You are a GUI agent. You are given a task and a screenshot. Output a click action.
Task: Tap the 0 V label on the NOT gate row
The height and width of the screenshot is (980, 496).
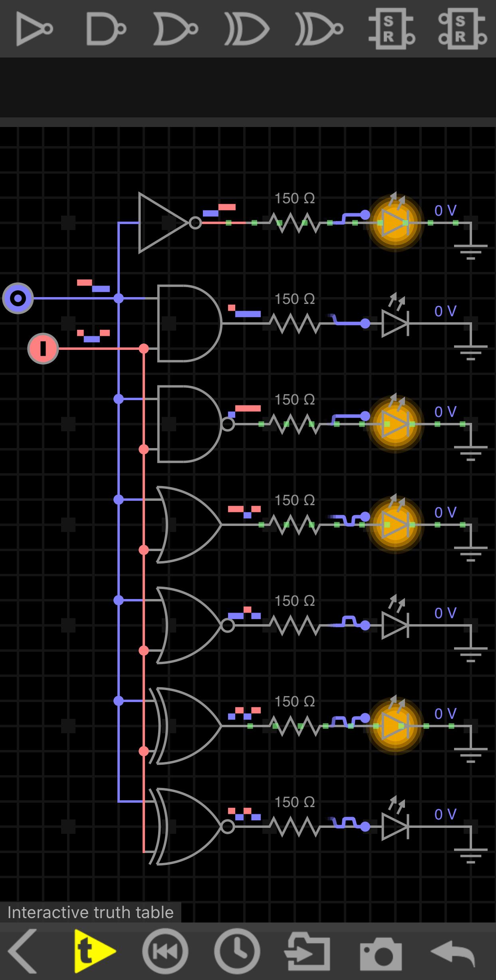[445, 210]
